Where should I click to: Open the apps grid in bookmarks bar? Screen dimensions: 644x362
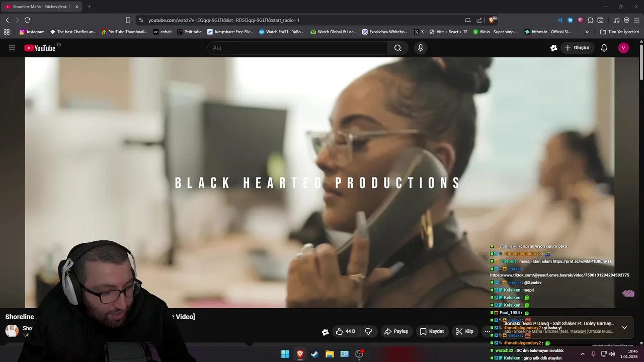[x=7, y=32]
